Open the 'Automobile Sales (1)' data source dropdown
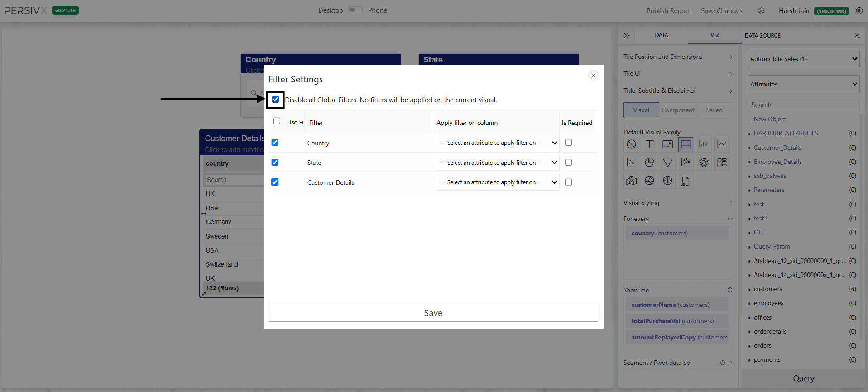This screenshot has height=392, width=868. (x=803, y=59)
